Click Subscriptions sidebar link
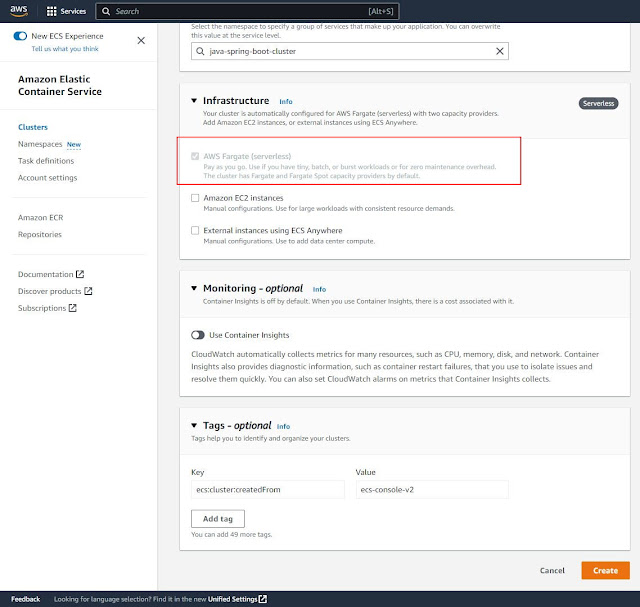The image size is (640, 607). [42, 308]
